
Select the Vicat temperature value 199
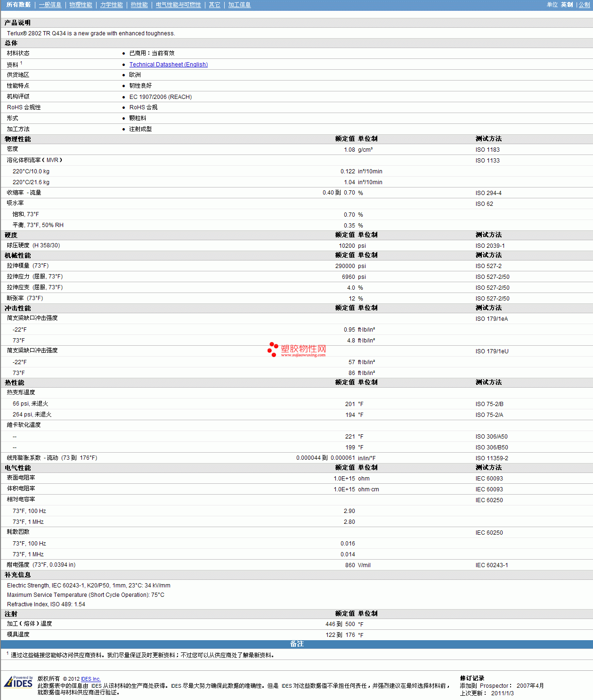(x=350, y=448)
